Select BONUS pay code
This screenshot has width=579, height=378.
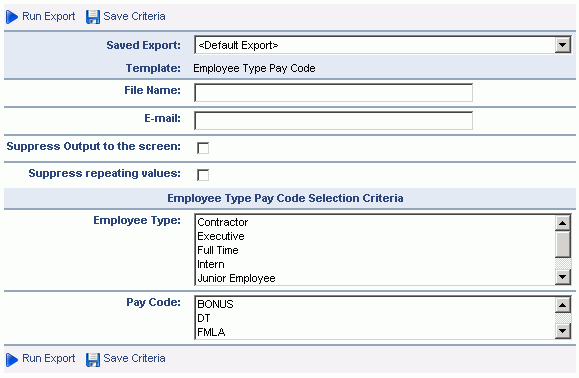[x=215, y=304]
